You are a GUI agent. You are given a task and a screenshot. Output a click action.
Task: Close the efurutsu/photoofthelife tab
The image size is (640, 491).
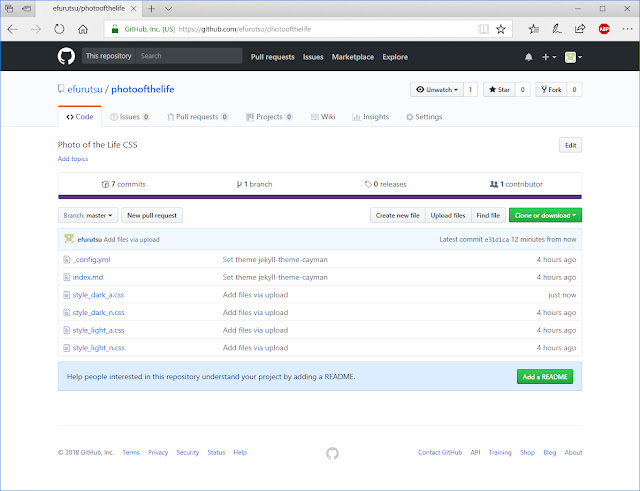click(133, 9)
